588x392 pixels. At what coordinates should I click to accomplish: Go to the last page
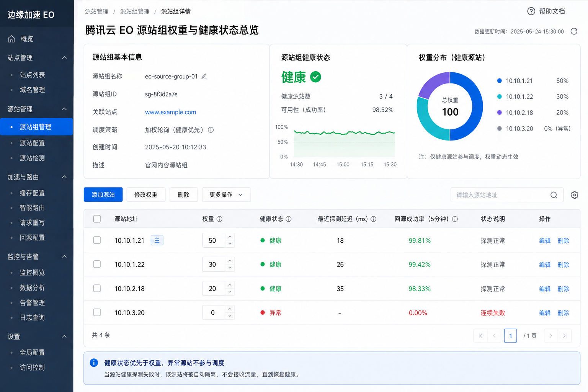click(x=565, y=336)
